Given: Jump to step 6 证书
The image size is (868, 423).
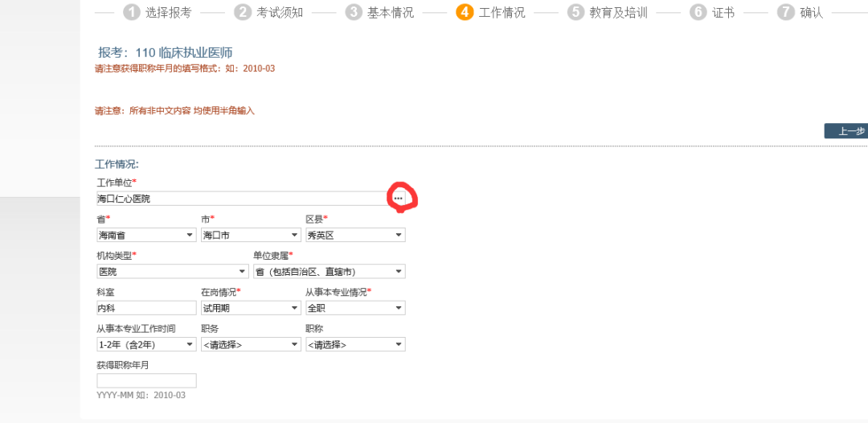Looking at the screenshot, I should pyautogui.click(x=712, y=12).
